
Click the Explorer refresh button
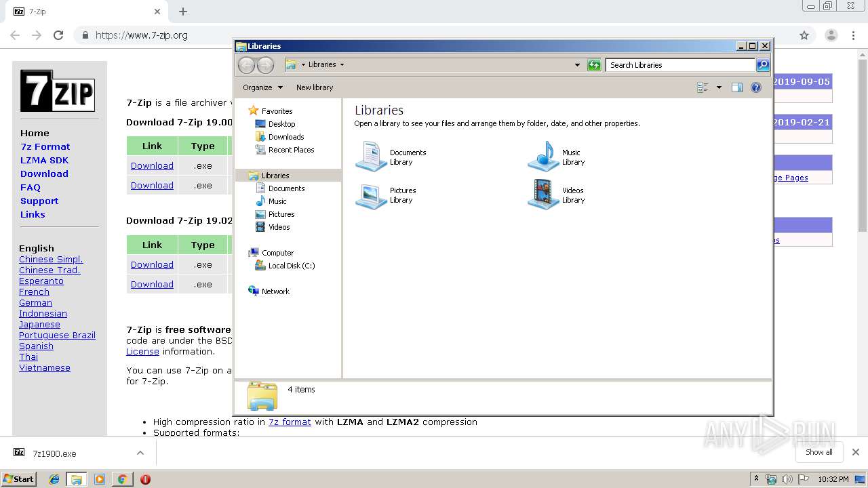(594, 65)
